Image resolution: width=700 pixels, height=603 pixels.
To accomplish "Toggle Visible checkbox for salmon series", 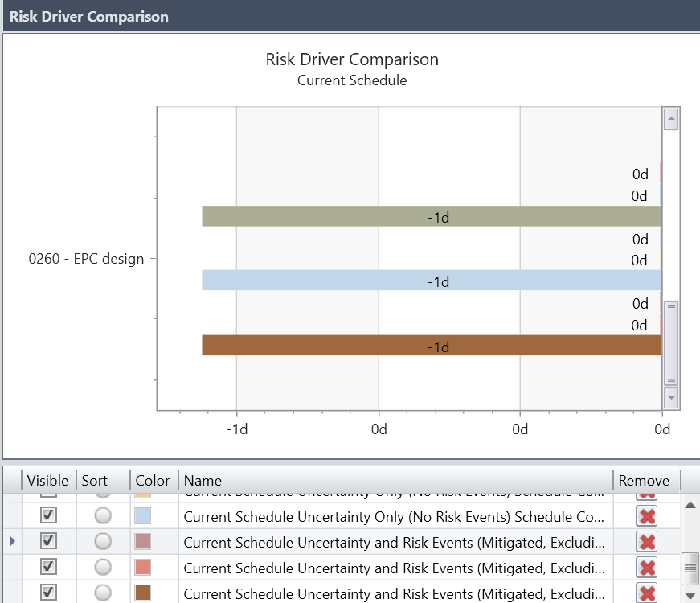I will point(48,568).
